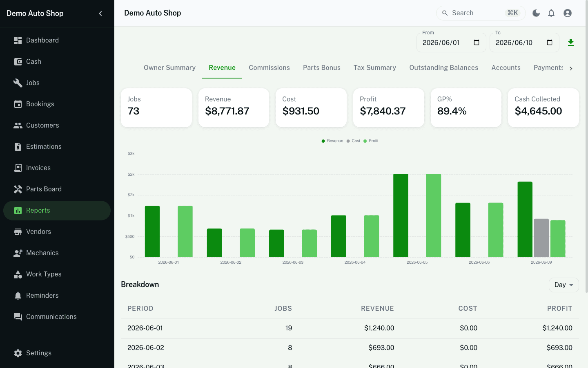Toggle the Profit series in chart legend
This screenshot has width=588, height=368.
[371, 141]
